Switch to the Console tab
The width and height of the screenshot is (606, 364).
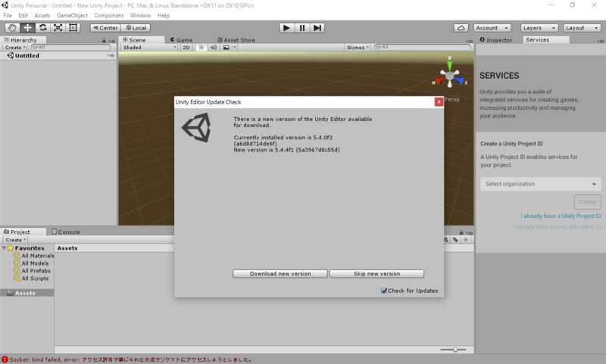point(66,232)
